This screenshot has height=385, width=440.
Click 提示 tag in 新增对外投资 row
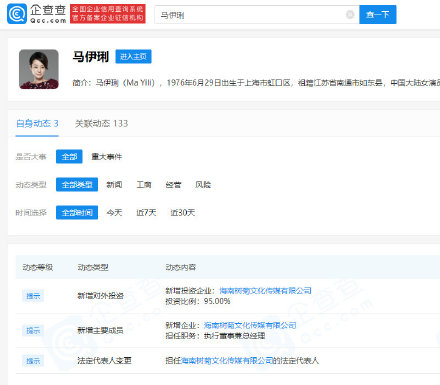(x=33, y=296)
